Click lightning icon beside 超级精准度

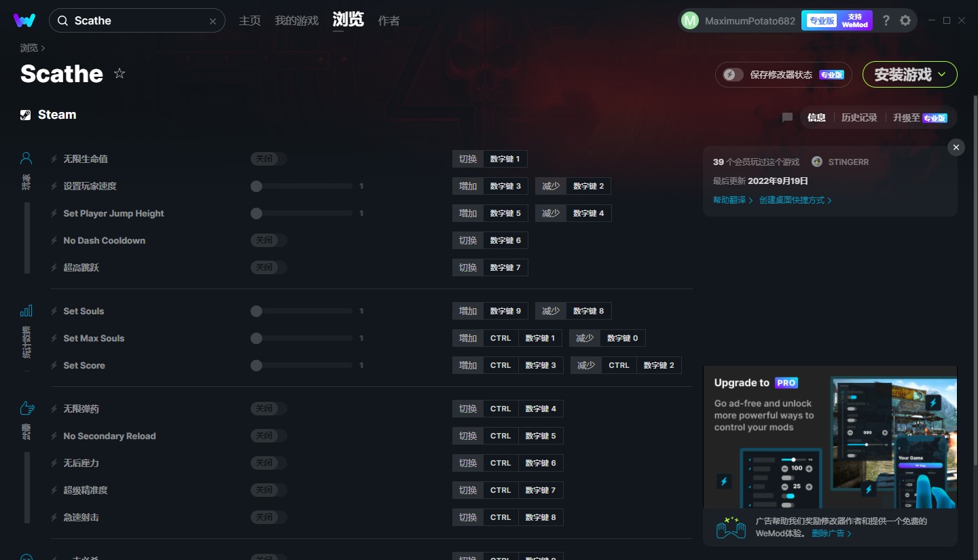54,490
